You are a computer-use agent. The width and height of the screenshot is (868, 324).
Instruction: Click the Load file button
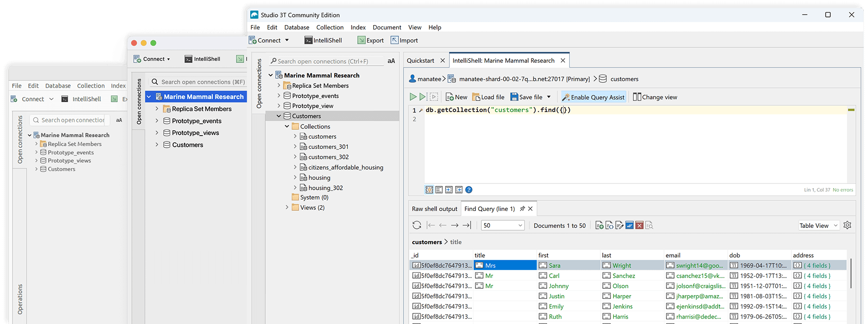tap(488, 97)
